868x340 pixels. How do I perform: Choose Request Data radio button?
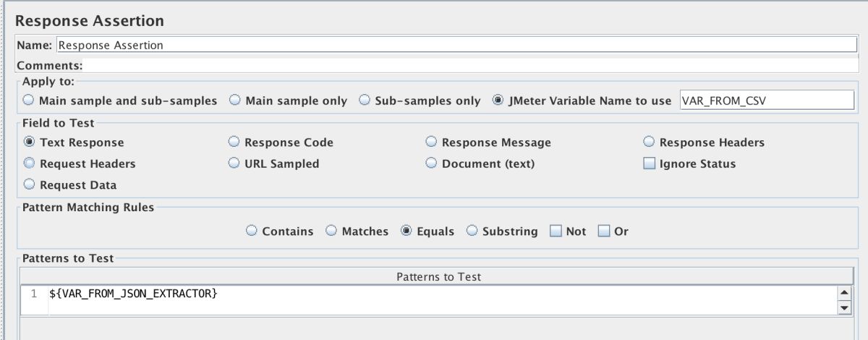point(30,184)
